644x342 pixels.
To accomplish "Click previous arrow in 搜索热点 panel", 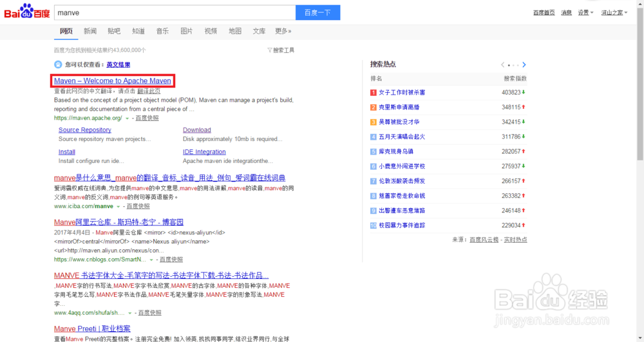I will (x=503, y=65).
